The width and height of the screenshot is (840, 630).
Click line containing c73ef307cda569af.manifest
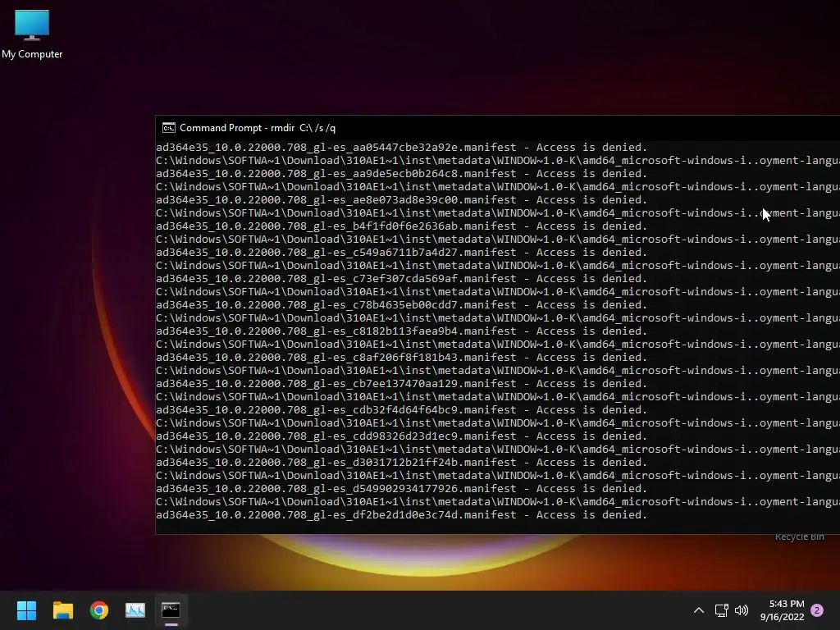point(402,279)
